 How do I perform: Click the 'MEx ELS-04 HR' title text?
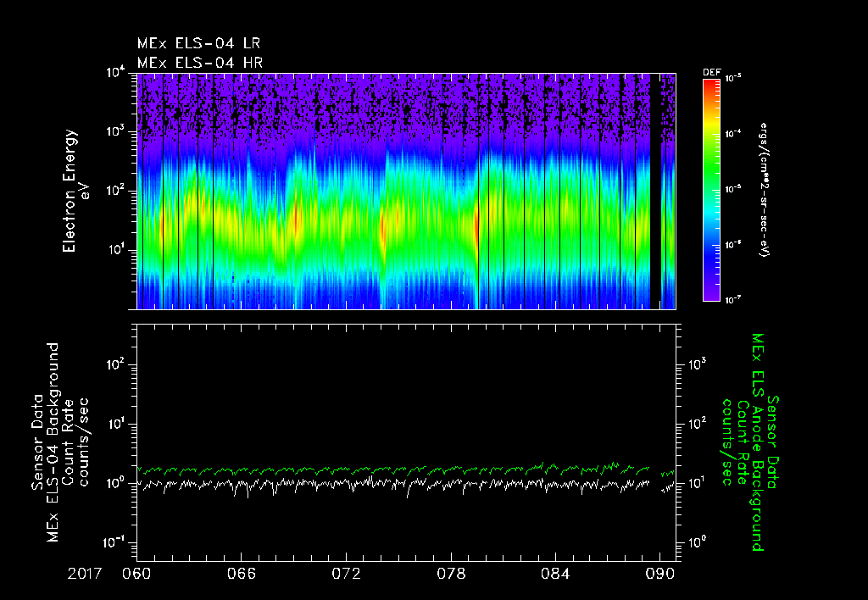[x=200, y=63]
